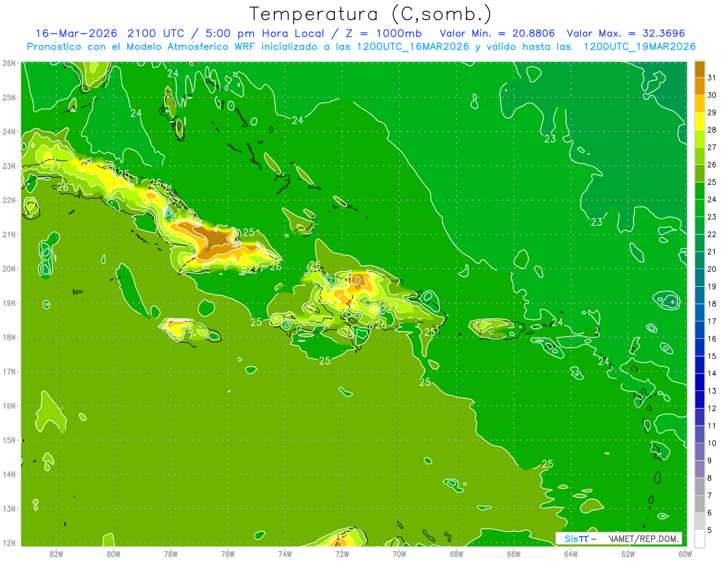
Task: Select the gray swatch between 6 and 7
Action: click(699, 504)
